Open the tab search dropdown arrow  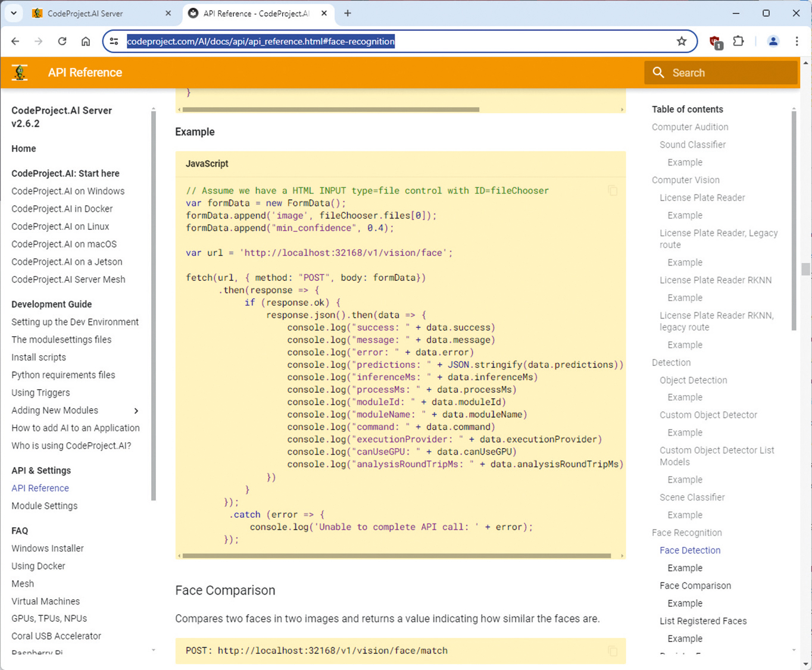(13, 13)
